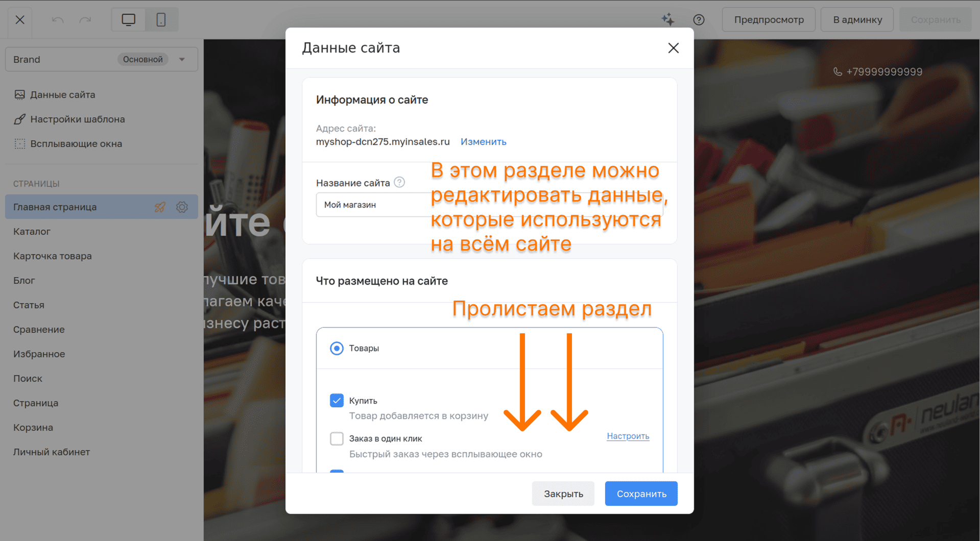Uncheck the Купить checkbox
980x541 pixels.
[x=337, y=401]
